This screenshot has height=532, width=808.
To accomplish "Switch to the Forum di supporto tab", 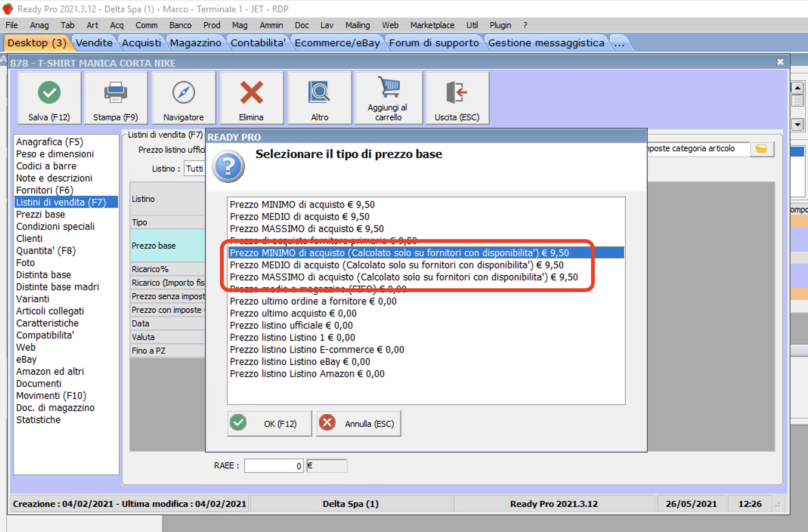I will [434, 43].
